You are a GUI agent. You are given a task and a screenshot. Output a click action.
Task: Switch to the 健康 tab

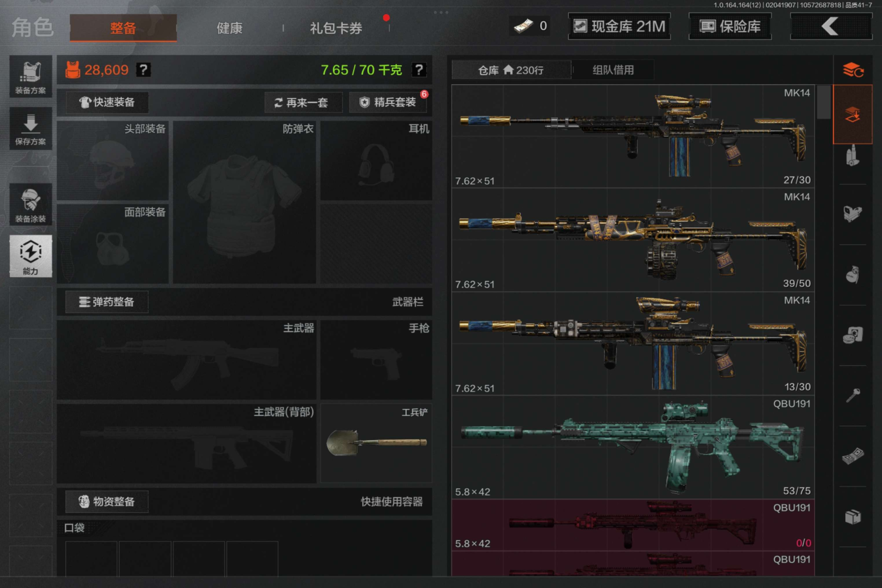pos(230,28)
